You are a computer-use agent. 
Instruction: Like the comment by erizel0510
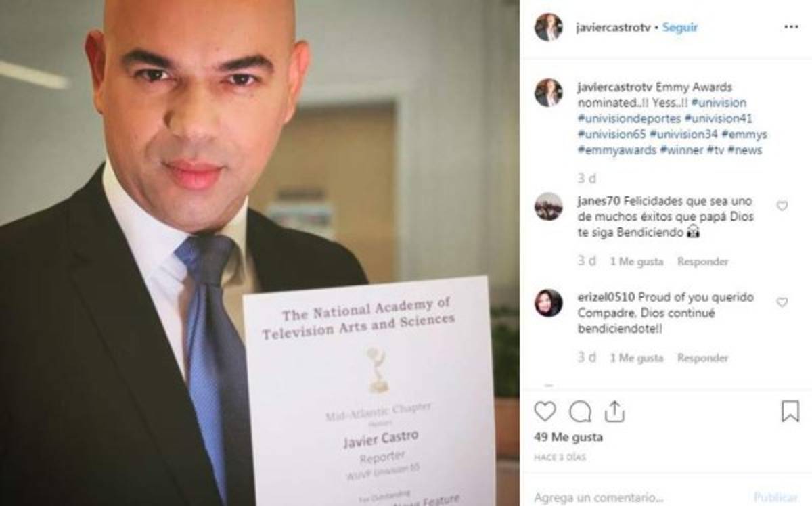(782, 302)
